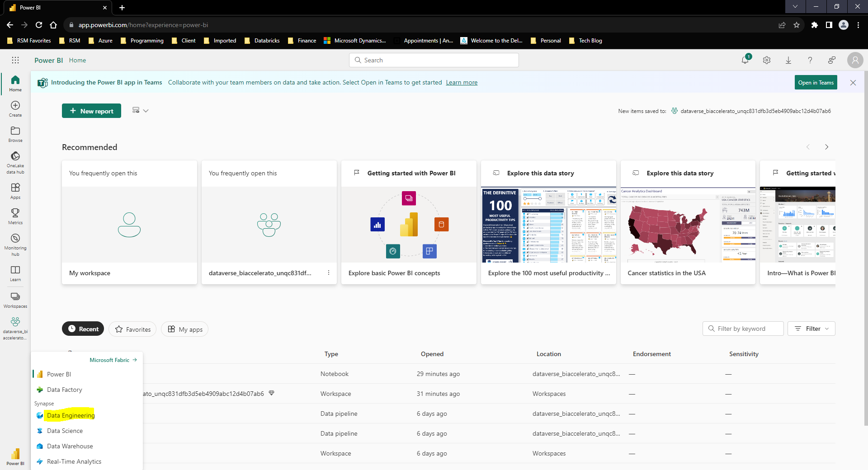This screenshot has height=470, width=868.
Task: Click in the Search box
Action: (x=434, y=60)
